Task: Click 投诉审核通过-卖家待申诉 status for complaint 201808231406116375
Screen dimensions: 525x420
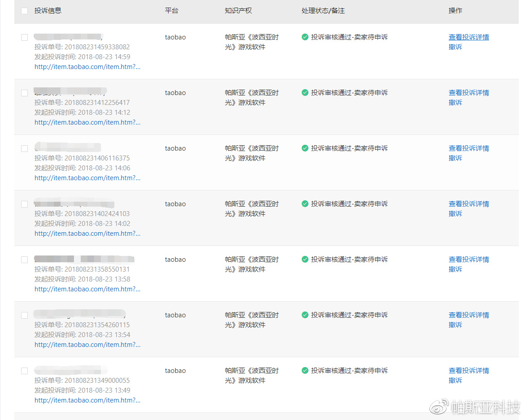Action: (x=349, y=148)
